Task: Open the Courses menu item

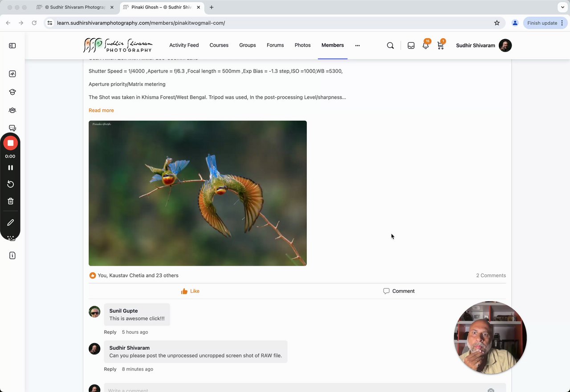Action: pos(219,45)
